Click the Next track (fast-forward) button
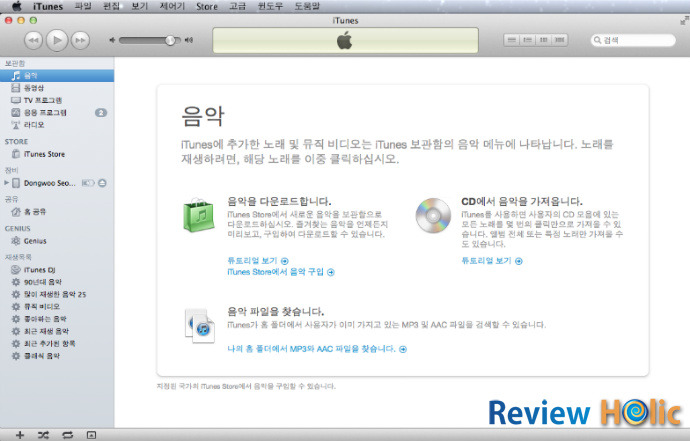 click(81, 40)
